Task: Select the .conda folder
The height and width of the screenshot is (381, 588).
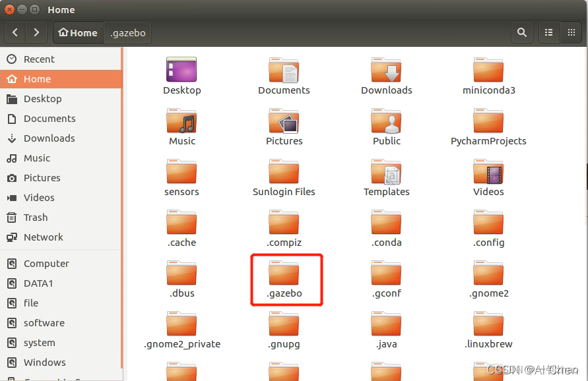Action: click(x=386, y=229)
